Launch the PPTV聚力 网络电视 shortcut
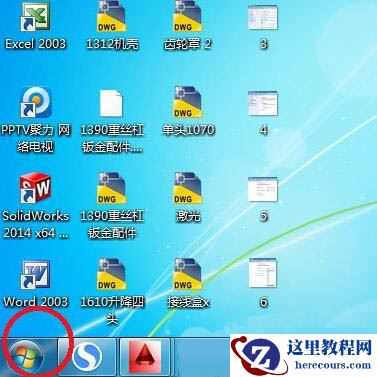The height and width of the screenshot is (377, 377). [x=36, y=103]
